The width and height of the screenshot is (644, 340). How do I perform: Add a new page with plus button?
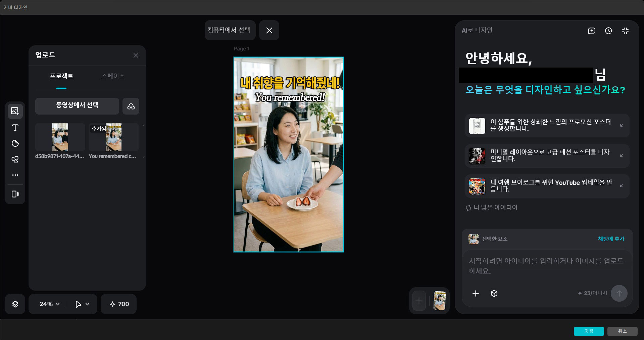click(419, 301)
